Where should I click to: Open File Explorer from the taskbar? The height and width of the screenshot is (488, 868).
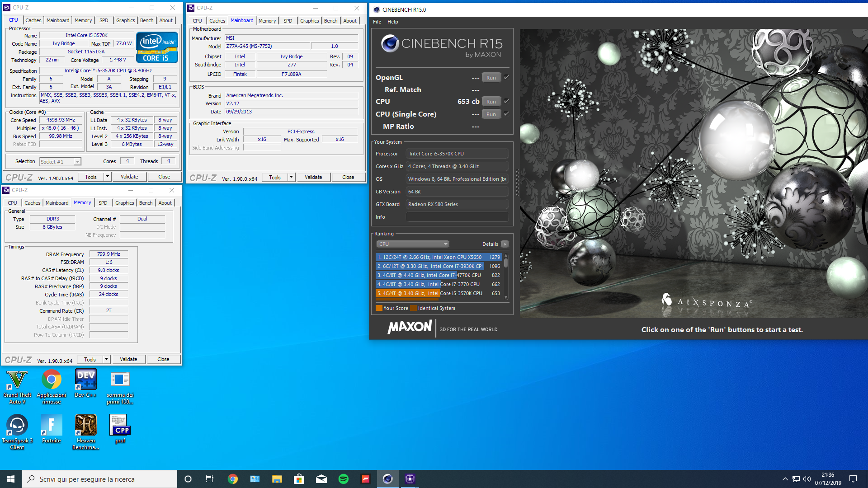click(x=277, y=479)
